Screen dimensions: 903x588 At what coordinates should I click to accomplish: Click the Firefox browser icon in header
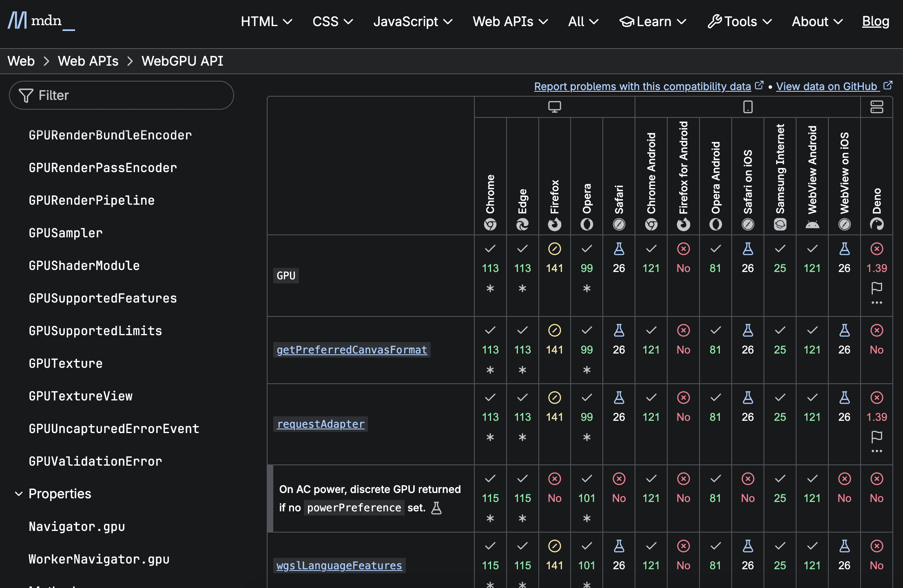coord(554,224)
